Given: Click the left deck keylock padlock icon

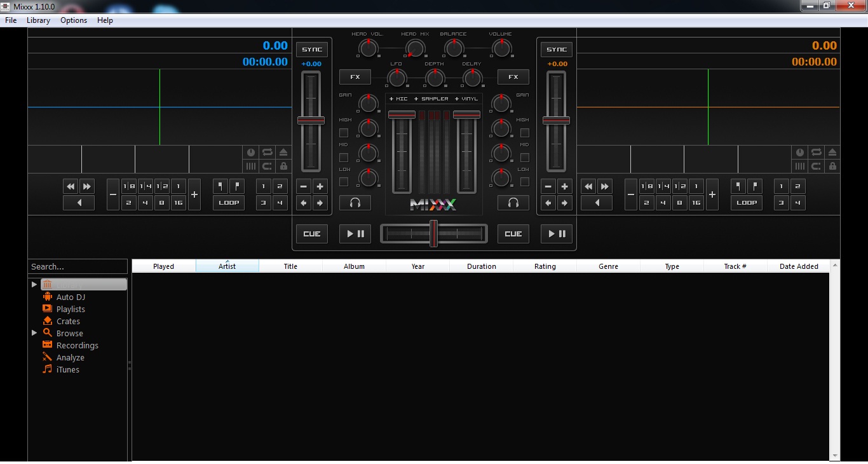Looking at the screenshot, I should point(283,166).
